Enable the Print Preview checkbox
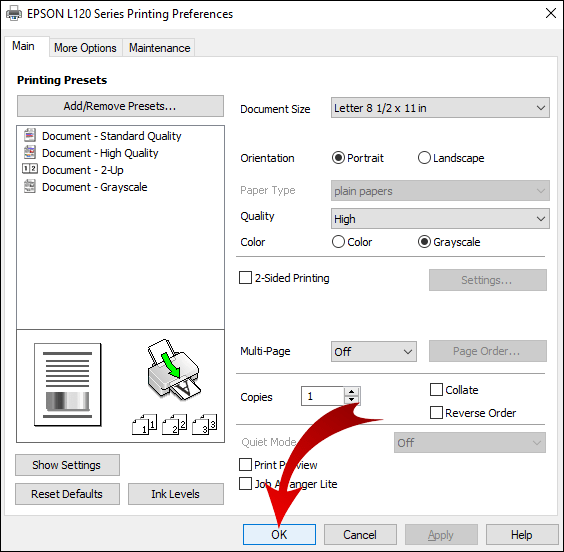564x552 pixels. click(x=245, y=465)
